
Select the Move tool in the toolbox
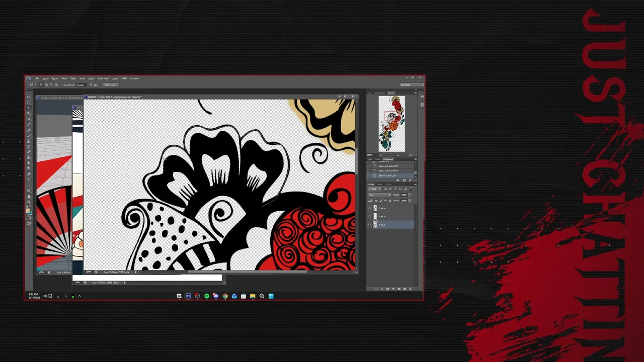[x=29, y=97]
